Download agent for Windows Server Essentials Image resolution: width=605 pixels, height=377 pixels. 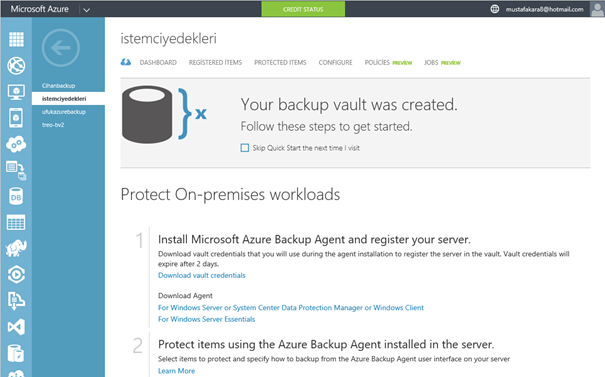[x=206, y=319]
